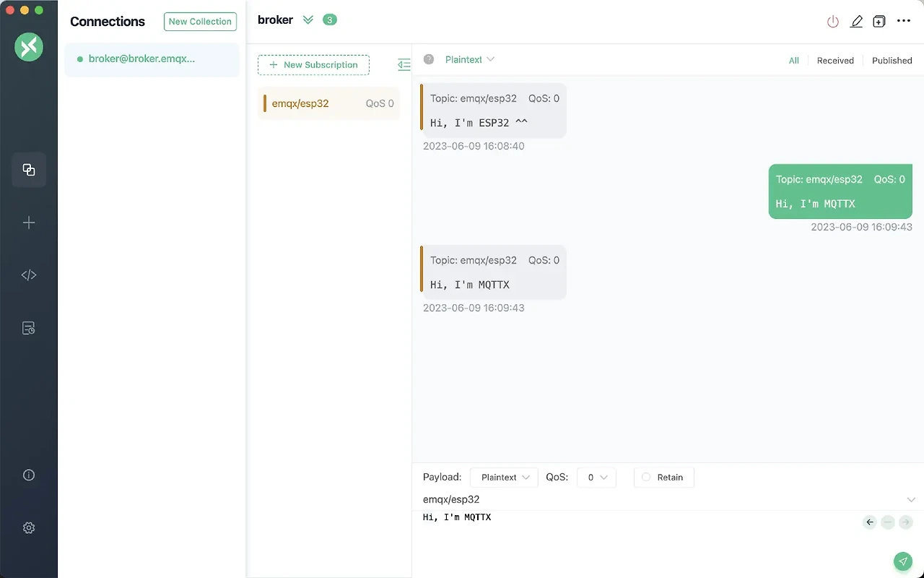Click the received gray "Hi, I'm MQTTX" message

[494, 272]
